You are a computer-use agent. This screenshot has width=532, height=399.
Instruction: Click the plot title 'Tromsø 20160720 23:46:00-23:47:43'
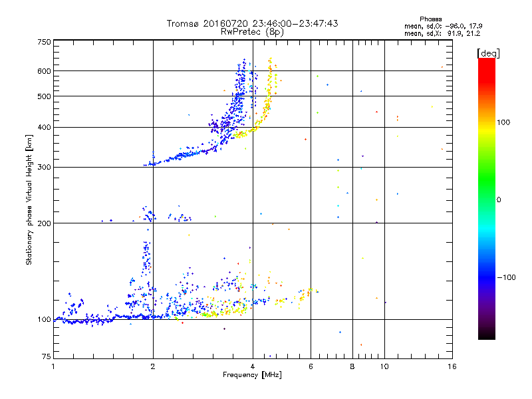[252, 23]
